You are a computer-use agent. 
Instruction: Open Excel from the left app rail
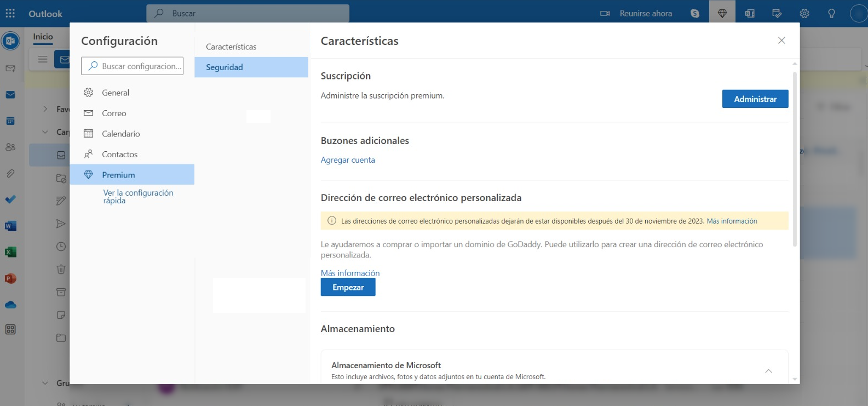click(x=10, y=252)
